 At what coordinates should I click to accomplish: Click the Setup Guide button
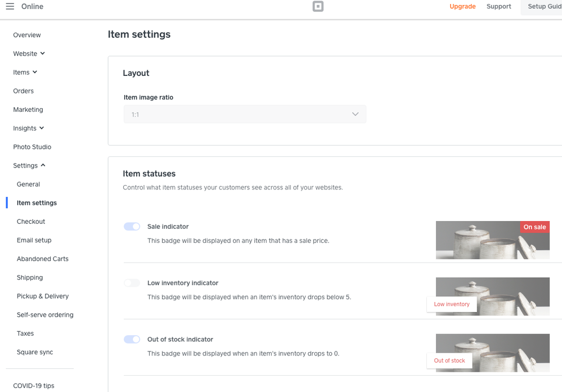(x=543, y=7)
